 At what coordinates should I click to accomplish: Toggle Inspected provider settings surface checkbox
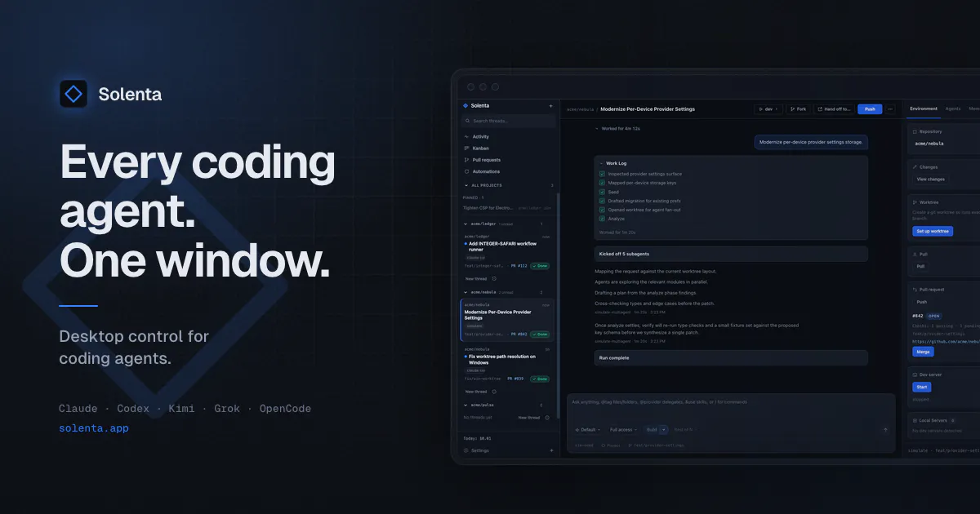click(x=602, y=174)
